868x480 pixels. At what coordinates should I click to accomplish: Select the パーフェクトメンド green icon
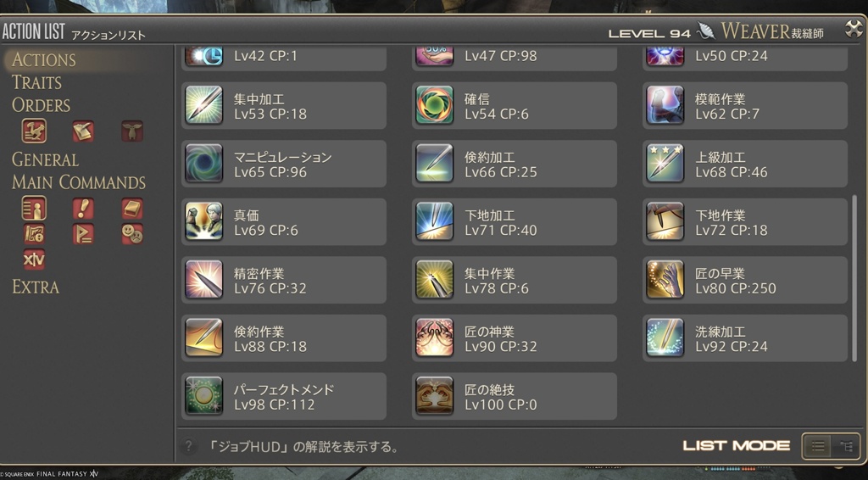203,395
